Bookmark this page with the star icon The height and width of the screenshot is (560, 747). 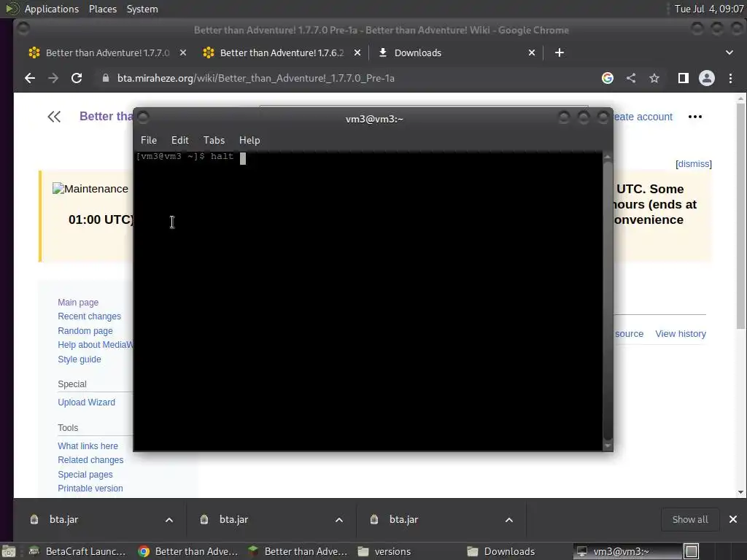654,78
